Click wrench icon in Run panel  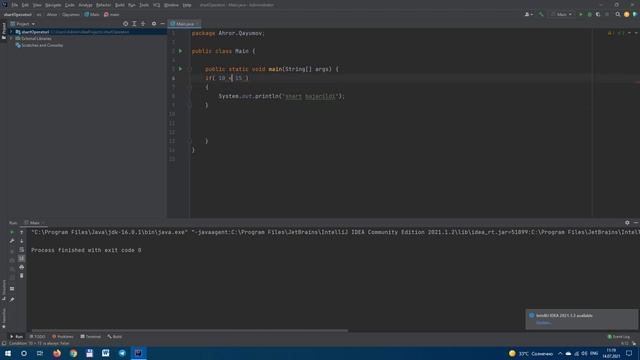pos(12,241)
